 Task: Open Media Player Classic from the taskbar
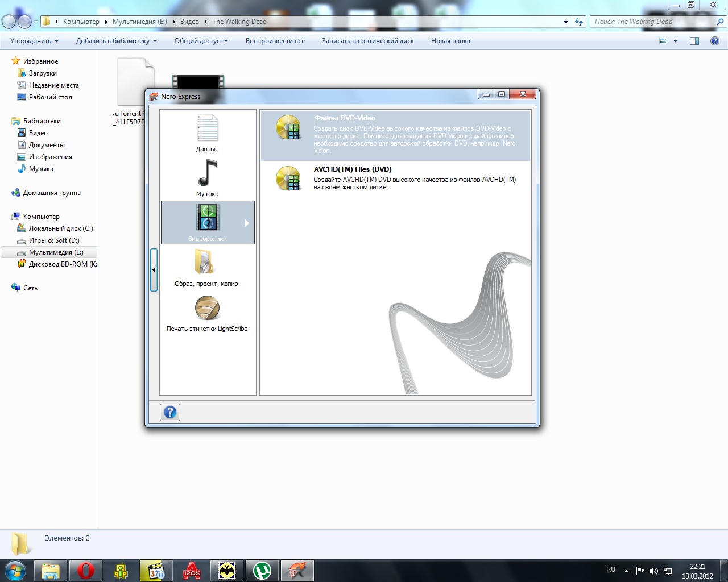click(156, 570)
